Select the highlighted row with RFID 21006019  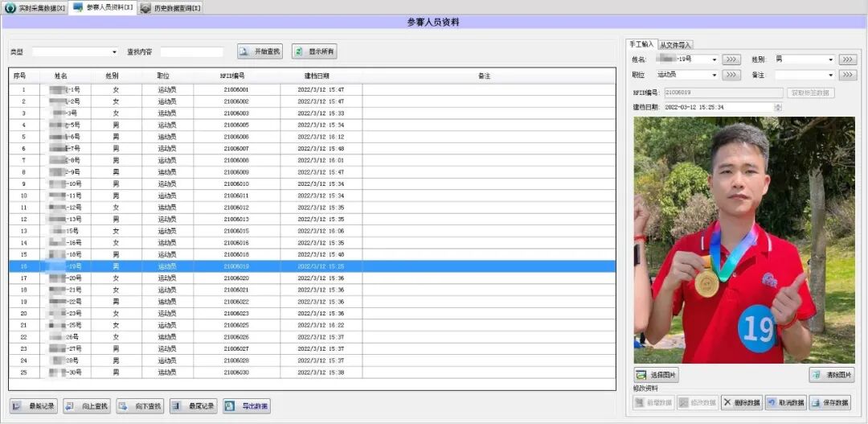(x=312, y=266)
